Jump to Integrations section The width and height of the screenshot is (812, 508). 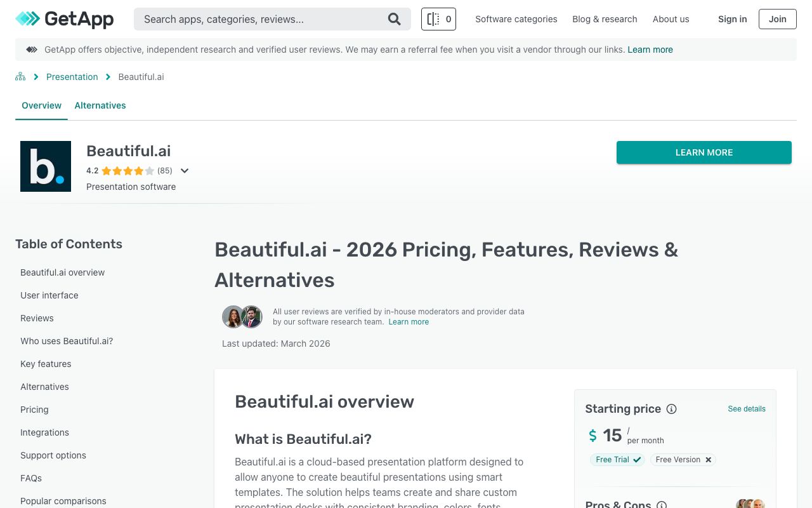click(44, 432)
